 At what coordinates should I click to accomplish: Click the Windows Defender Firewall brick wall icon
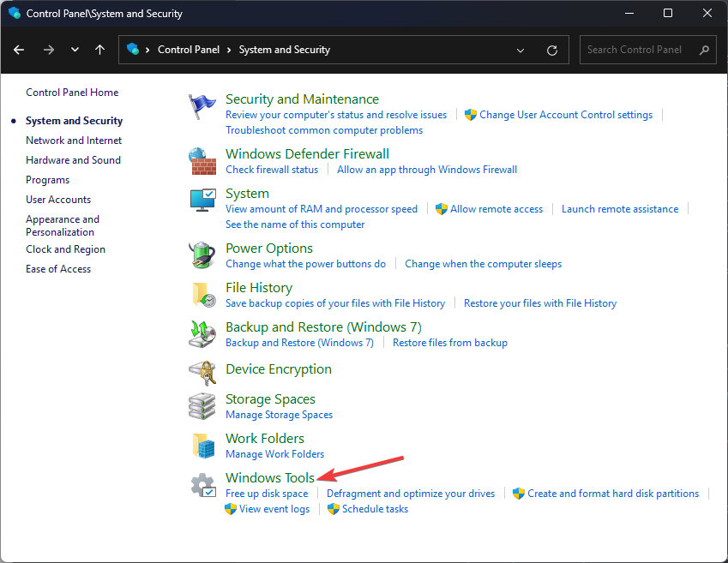(x=202, y=161)
